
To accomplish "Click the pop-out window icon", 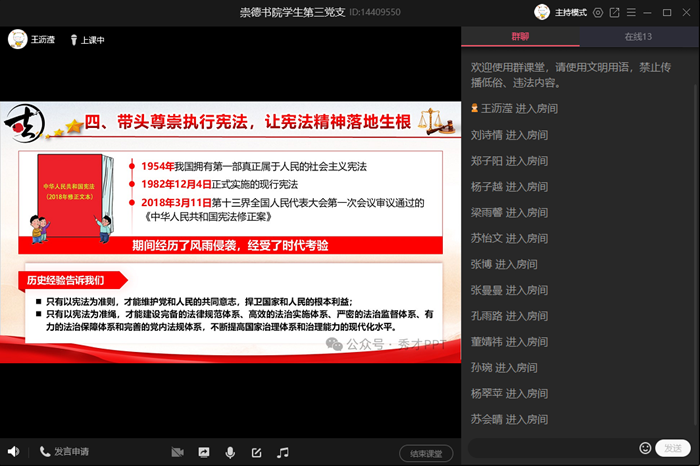I will tap(615, 12).
